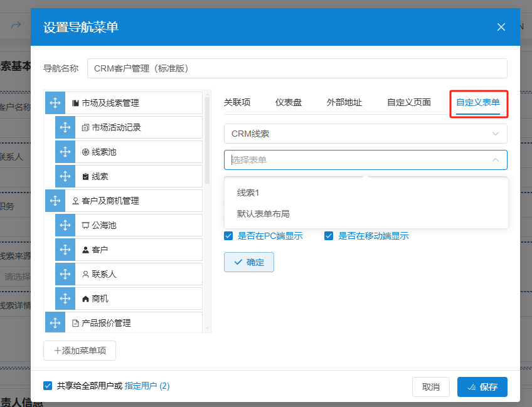This screenshot has width=532, height=407.
Task: Click the drag handle next to 线索池
Action: (65, 152)
